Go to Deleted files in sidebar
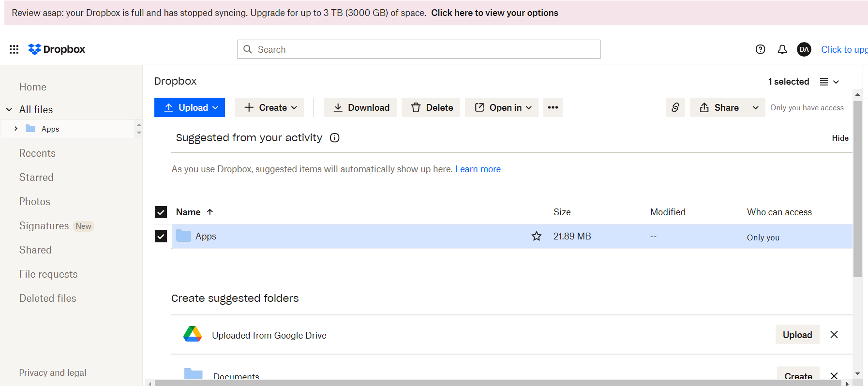The image size is (868, 386). pos(47,298)
